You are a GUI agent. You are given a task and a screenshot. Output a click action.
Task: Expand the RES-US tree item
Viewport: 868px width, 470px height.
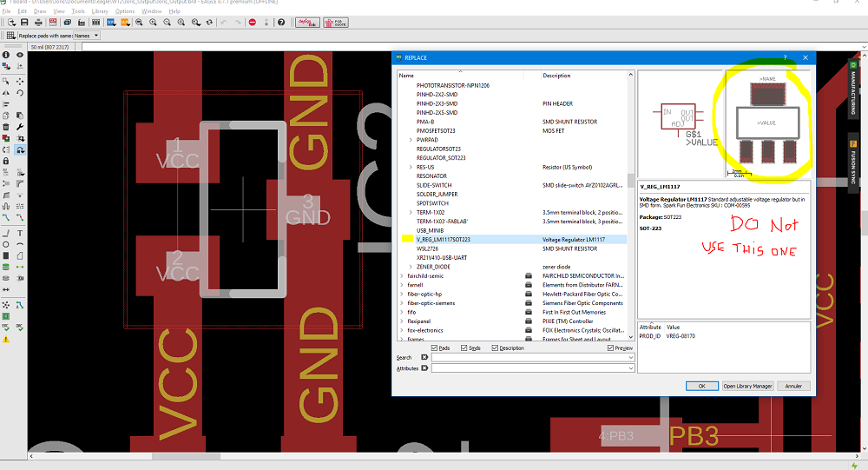[411, 167]
